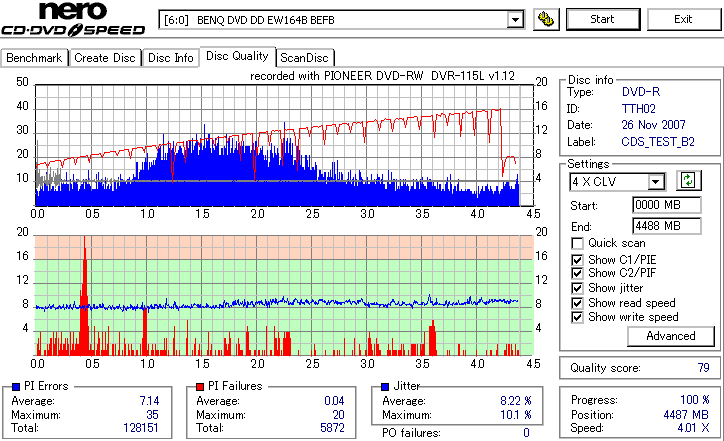This screenshot has height=441, width=724.
Task: Click the red PI Failures legend square
Action: [x=200, y=387]
